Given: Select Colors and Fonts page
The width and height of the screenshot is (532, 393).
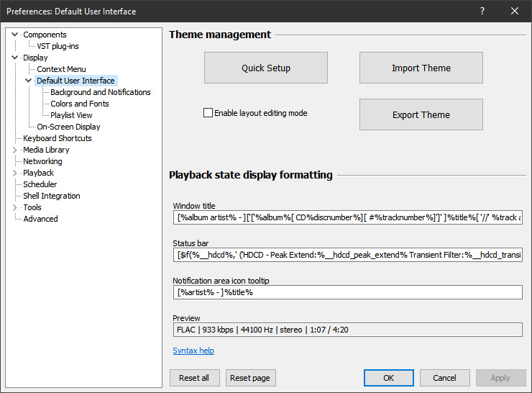Looking at the screenshot, I should pyautogui.click(x=80, y=104).
